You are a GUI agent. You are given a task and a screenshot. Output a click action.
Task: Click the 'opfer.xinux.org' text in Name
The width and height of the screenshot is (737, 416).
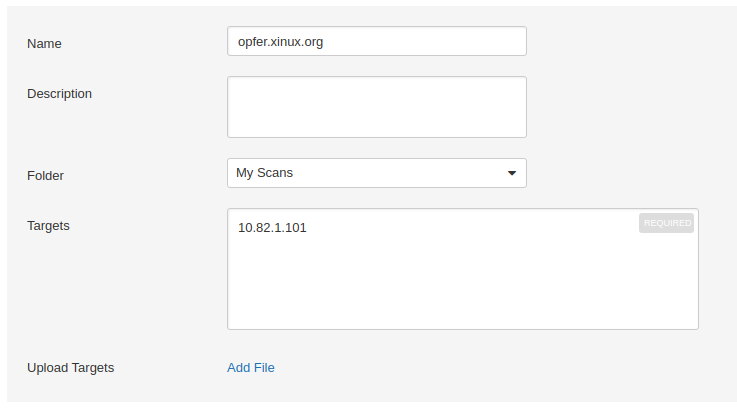point(280,42)
